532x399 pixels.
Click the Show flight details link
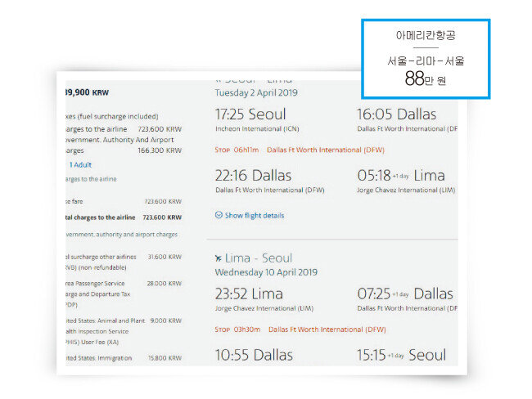tap(255, 215)
